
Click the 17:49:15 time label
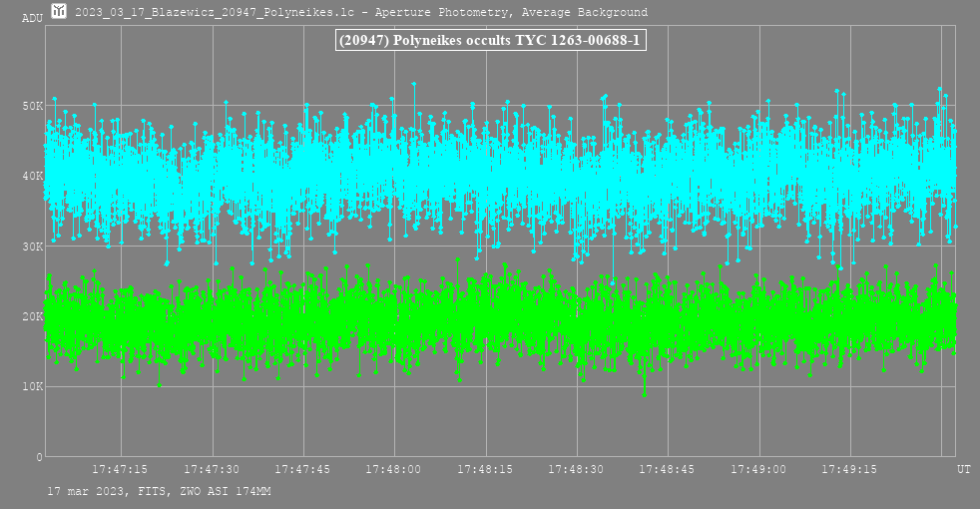pyautogui.click(x=849, y=469)
